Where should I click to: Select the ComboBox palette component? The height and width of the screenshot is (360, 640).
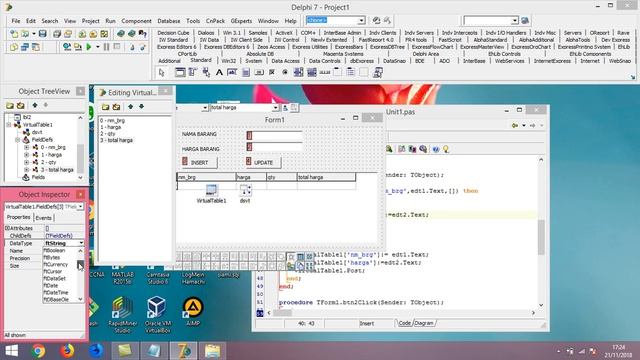coord(311,73)
